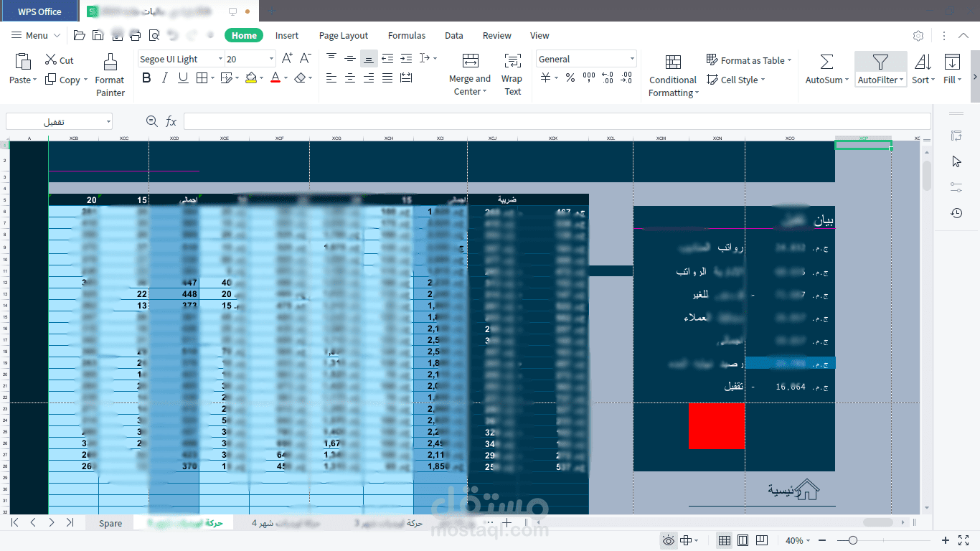Click the AutoFilter button
This screenshot has width=980, height=551.
point(881,69)
